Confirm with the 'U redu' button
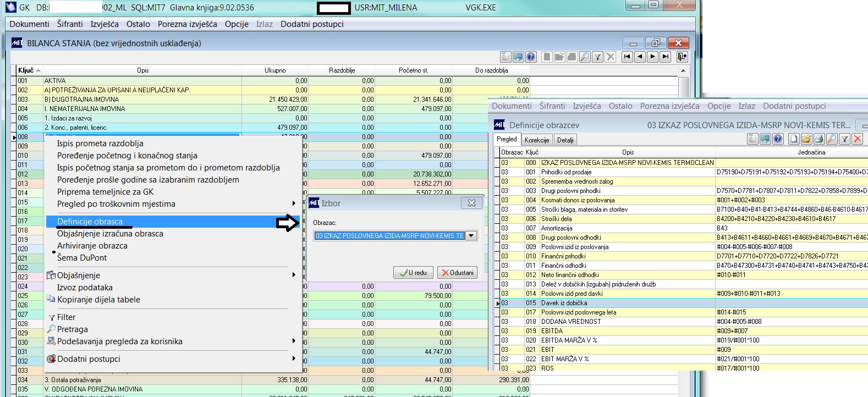The image size is (868, 397). (x=413, y=273)
